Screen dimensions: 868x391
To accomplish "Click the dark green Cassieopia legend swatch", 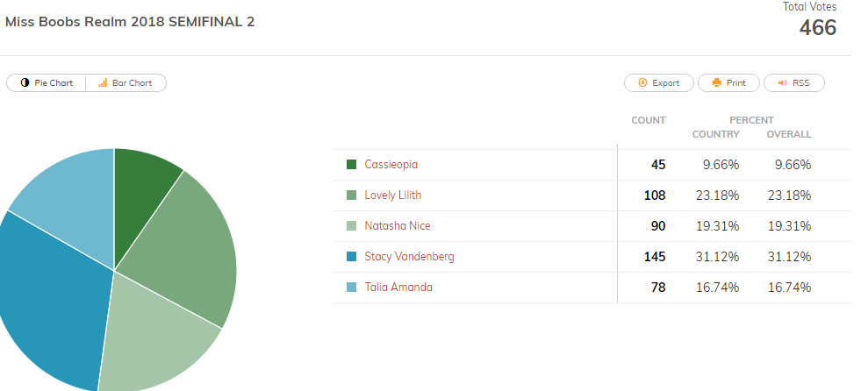I will coord(351,164).
